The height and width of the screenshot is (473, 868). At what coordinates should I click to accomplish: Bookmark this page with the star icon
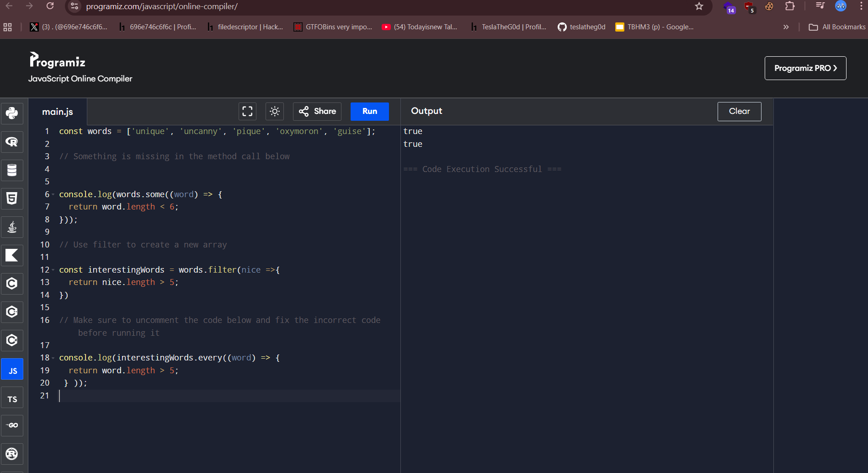coord(699,6)
